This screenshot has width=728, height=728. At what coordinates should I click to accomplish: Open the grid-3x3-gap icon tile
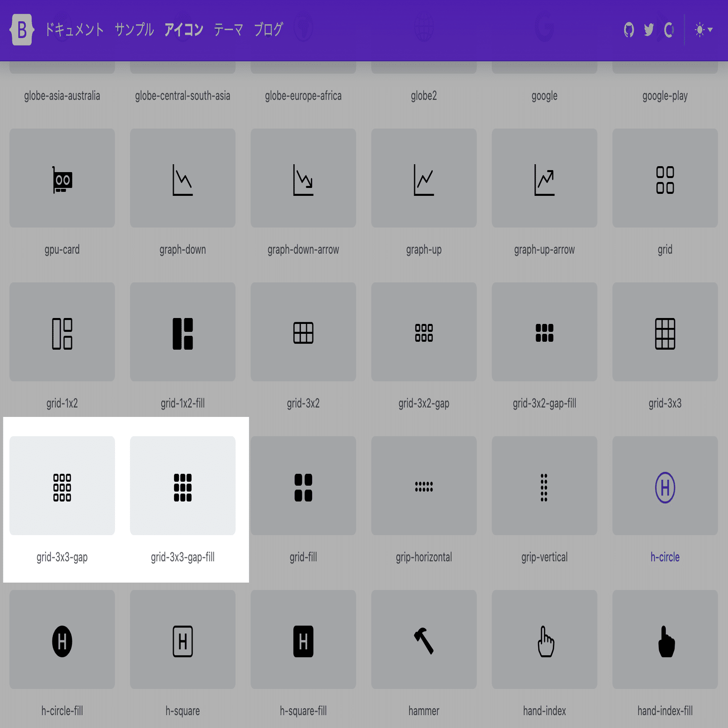click(x=62, y=486)
